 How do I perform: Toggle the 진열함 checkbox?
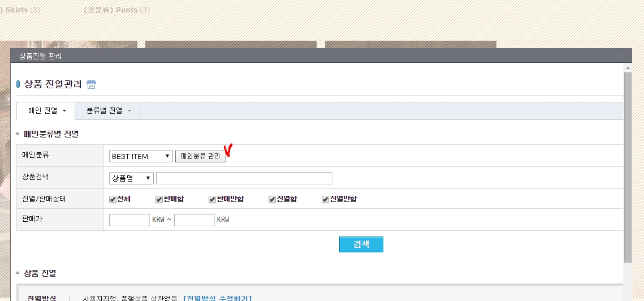coord(273,199)
